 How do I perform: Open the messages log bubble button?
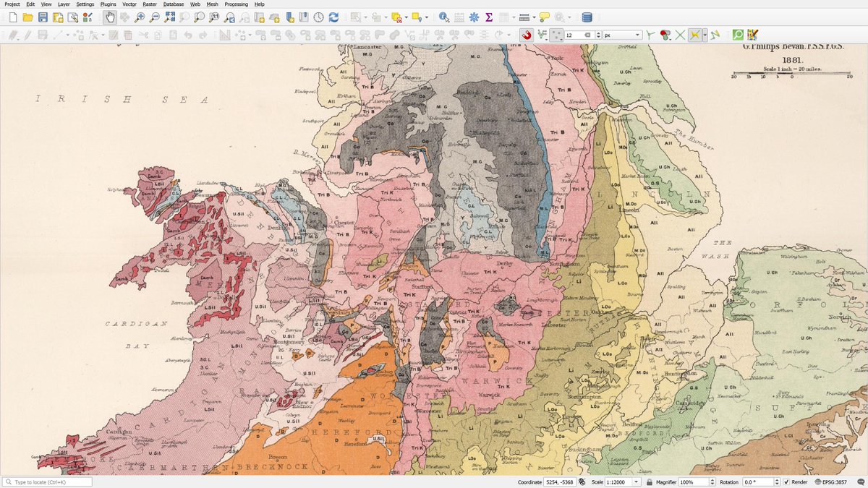[860, 481]
